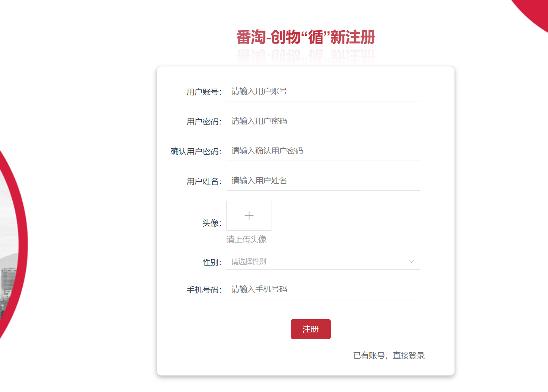Viewport: 548px width, 392px height.
Task: Click the 确认用户密码 field label
Action: pos(196,152)
